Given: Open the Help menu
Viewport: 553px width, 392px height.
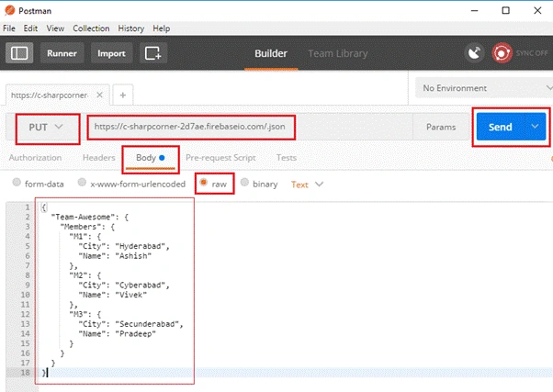Looking at the screenshot, I should [x=161, y=28].
